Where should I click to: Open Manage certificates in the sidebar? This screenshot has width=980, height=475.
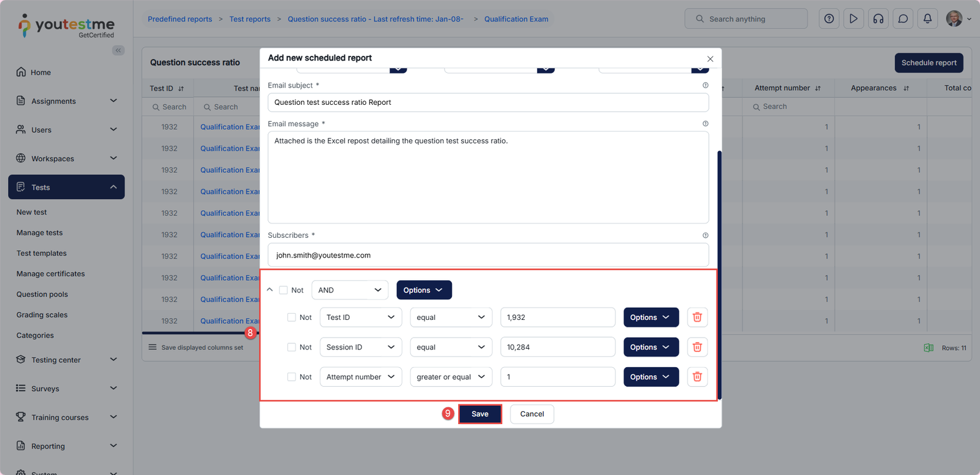click(51, 274)
